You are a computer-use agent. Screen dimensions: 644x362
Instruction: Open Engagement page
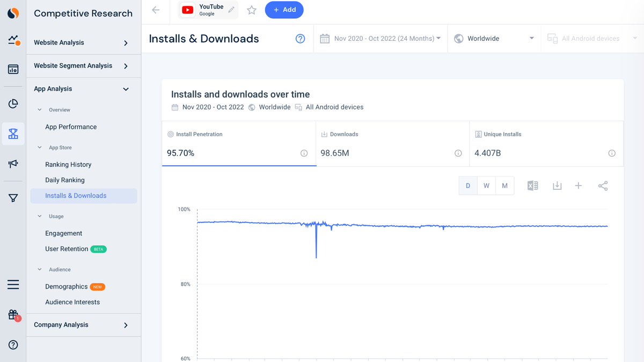click(64, 233)
